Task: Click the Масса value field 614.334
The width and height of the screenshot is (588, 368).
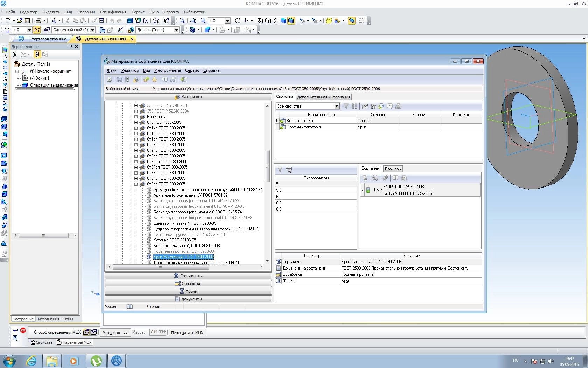Action: point(158,332)
